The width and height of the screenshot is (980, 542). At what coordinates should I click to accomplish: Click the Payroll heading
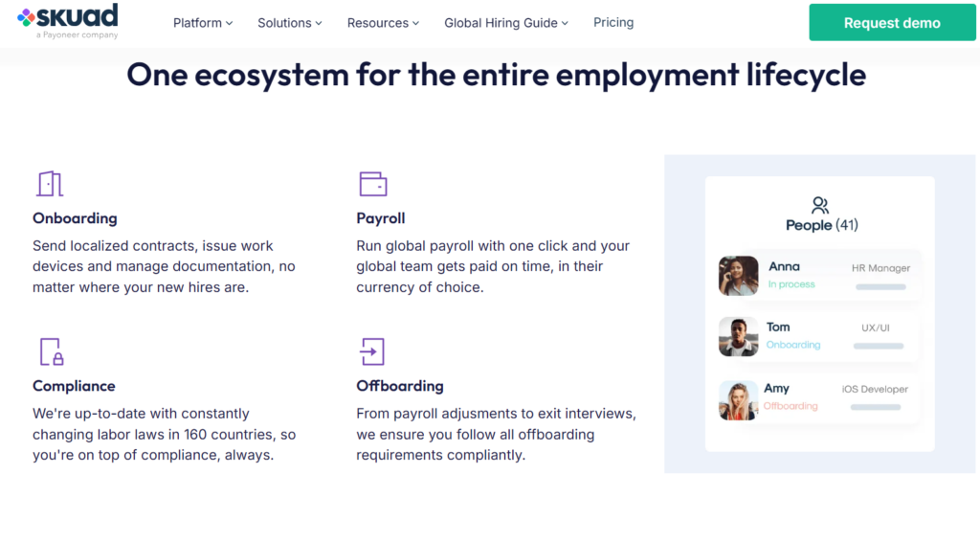tap(381, 218)
